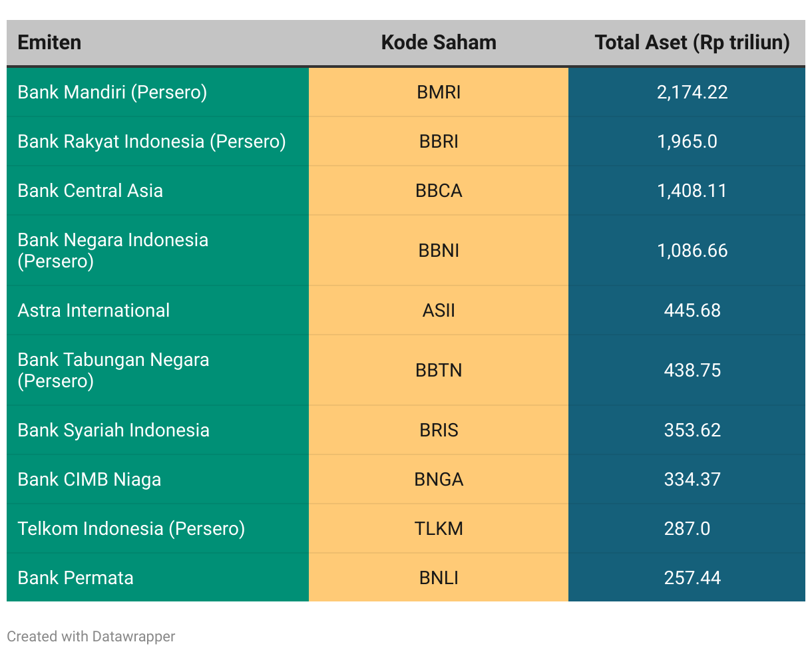Screen dimensions: 812x652
Task: Click stock code ASII
Action: [439, 310]
